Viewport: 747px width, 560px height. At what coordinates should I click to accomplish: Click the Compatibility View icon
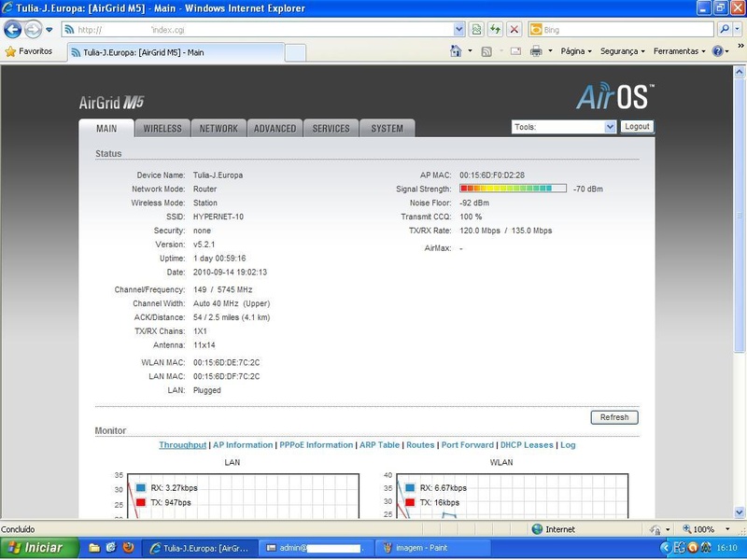point(476,30)
